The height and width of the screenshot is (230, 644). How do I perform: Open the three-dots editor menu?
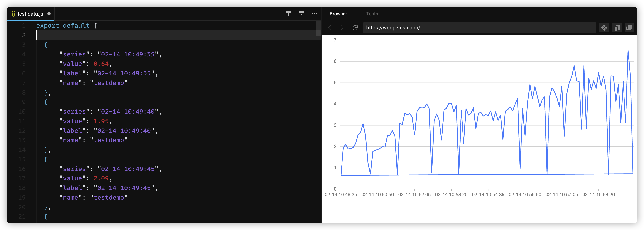[x=314, y=14]
